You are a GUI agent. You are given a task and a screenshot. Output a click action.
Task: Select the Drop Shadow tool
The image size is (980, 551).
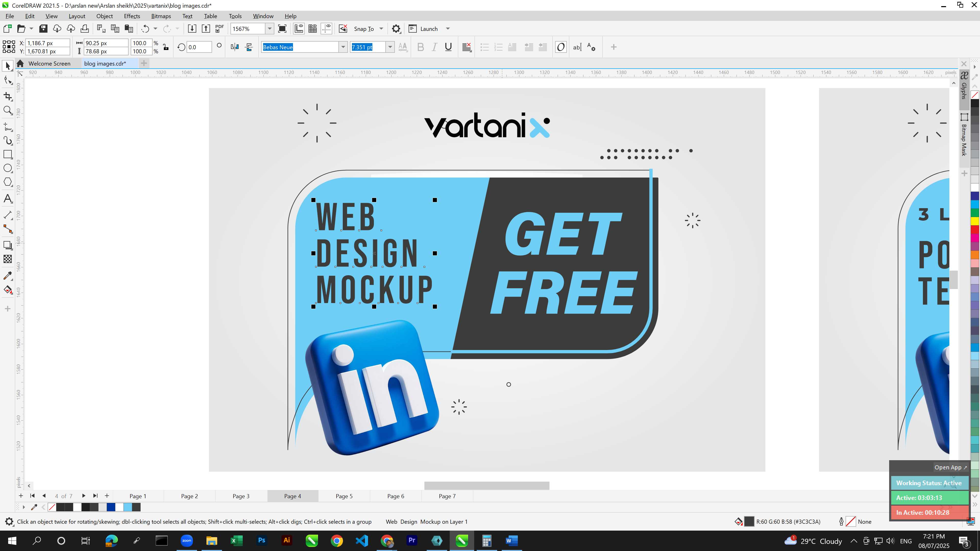8,245
